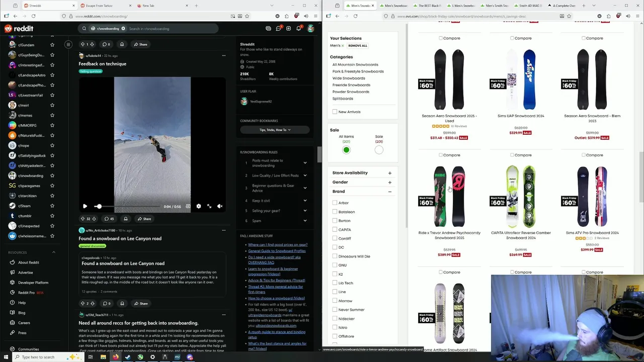
Task: Open Reddit user avatar menu
Action: point(311,29)
